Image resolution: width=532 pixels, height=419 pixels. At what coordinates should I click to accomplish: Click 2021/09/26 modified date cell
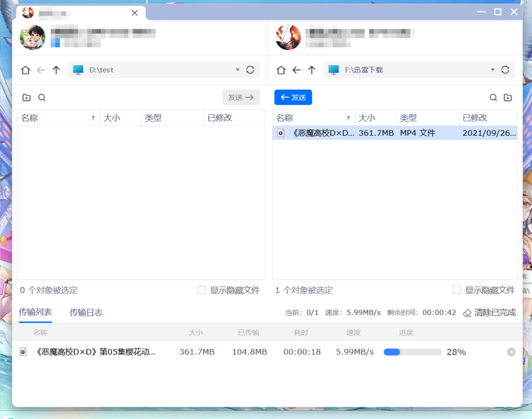tap(489, 133)
